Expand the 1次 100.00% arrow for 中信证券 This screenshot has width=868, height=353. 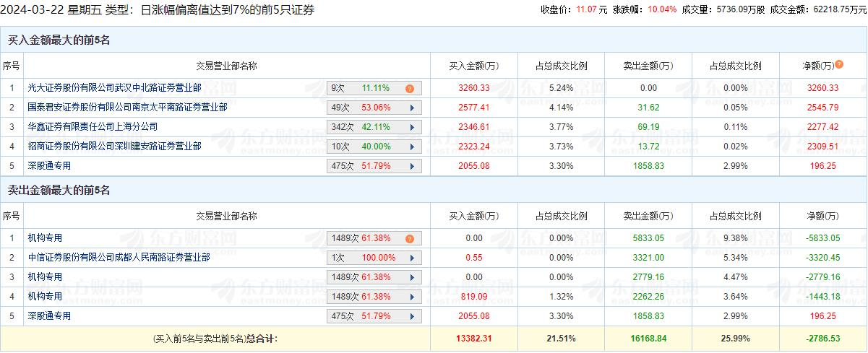[x=411, y=258]
